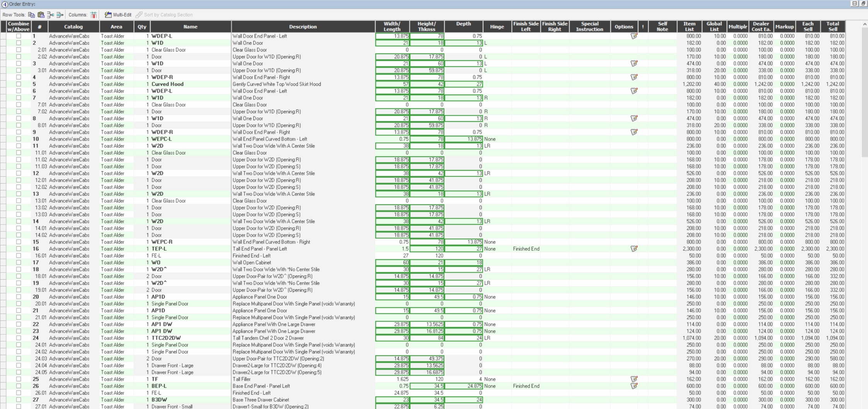Screen dimensions: 868x409
Task: Click 'Finished End' cell in row 16
Action: point(526,249)
